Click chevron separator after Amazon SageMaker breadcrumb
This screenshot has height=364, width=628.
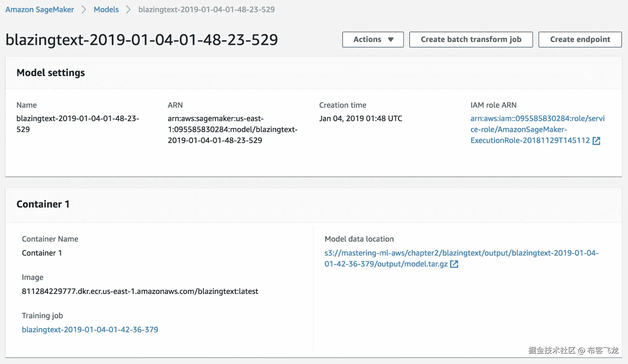84,9
